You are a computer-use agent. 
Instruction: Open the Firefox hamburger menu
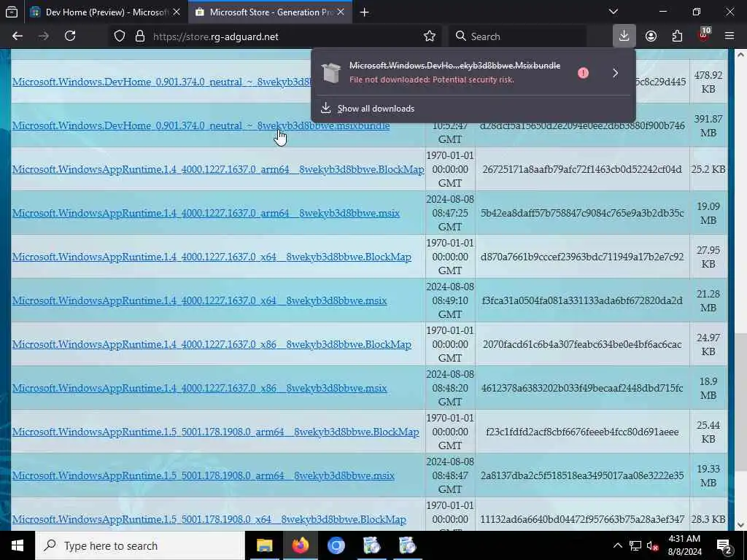729,36
